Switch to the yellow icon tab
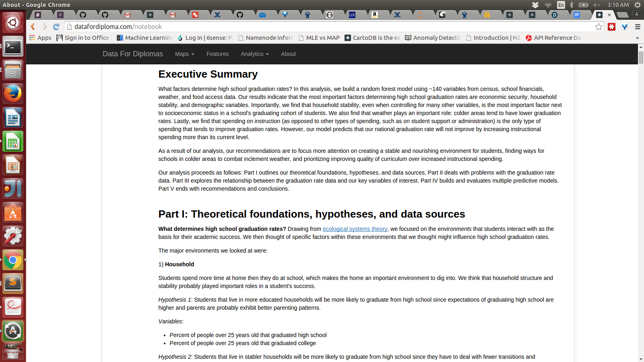Viewport: 644px width, 362px height. 487,15
